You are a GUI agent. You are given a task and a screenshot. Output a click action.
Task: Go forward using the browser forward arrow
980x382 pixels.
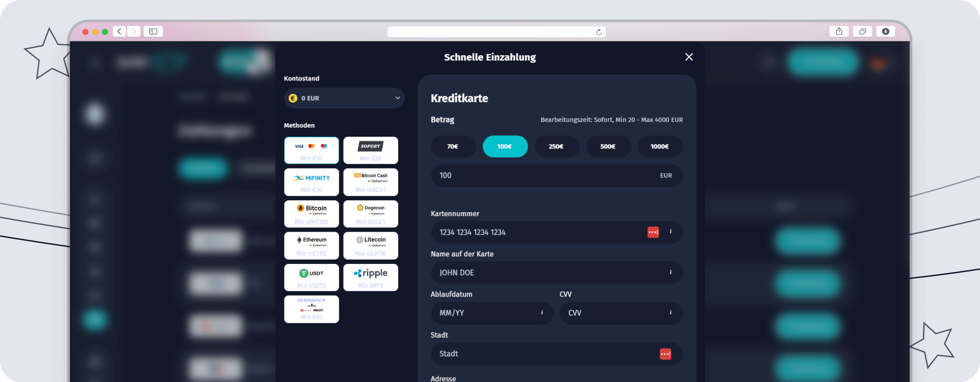click(134, 31)
